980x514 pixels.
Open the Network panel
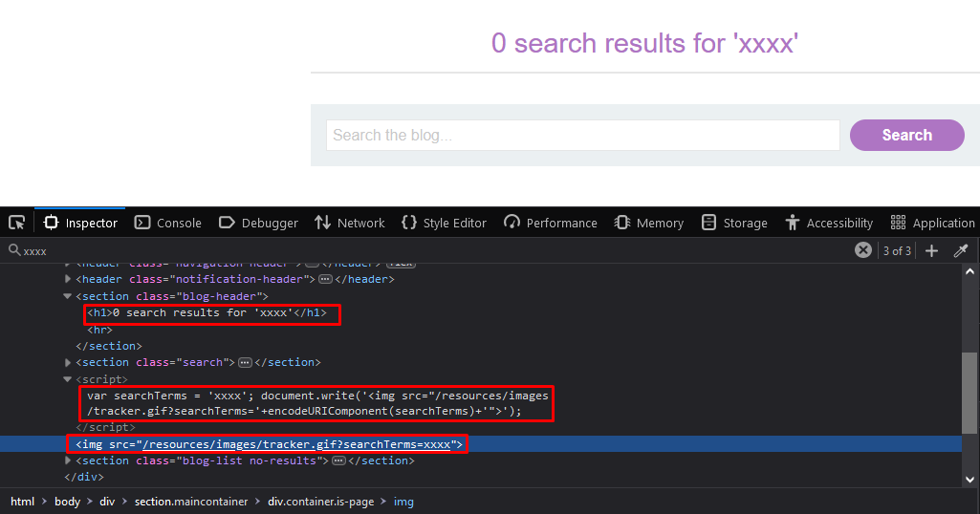tap(349, 223)
